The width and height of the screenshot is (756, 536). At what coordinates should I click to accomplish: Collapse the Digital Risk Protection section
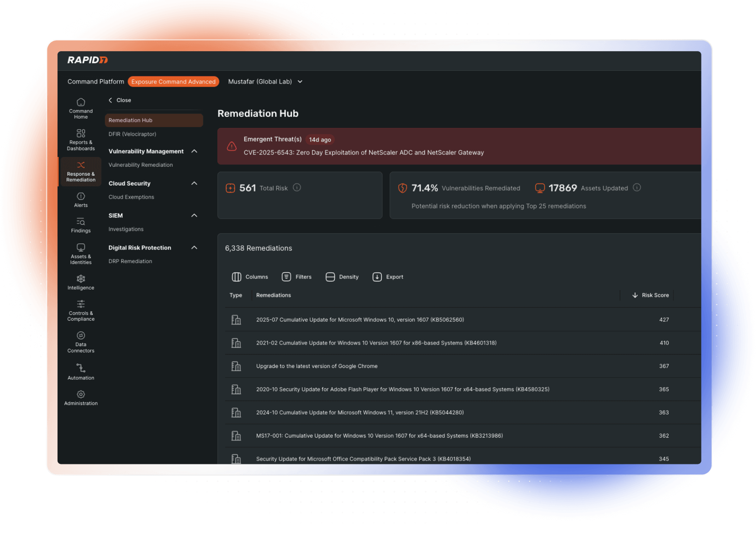point(194,248)
